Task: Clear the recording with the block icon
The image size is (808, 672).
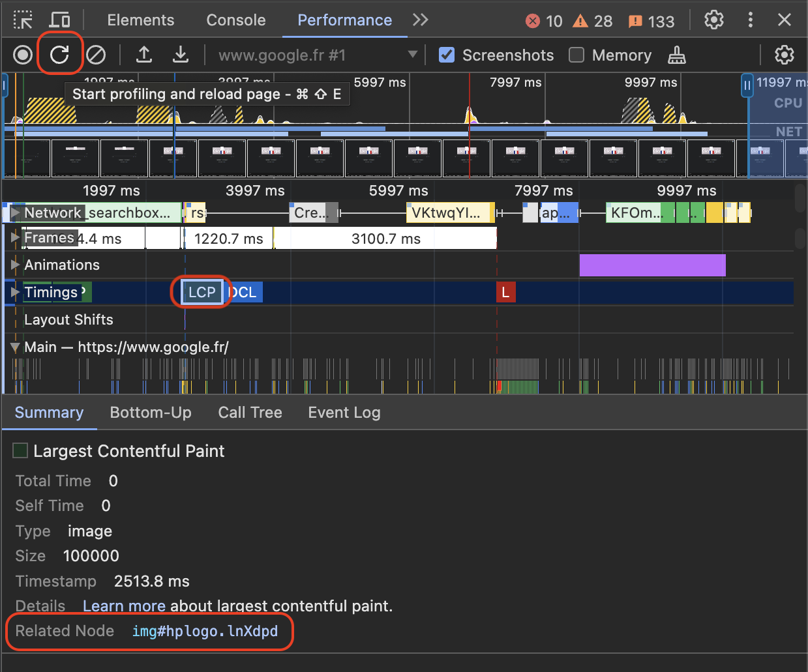Action: coord(96,55)
